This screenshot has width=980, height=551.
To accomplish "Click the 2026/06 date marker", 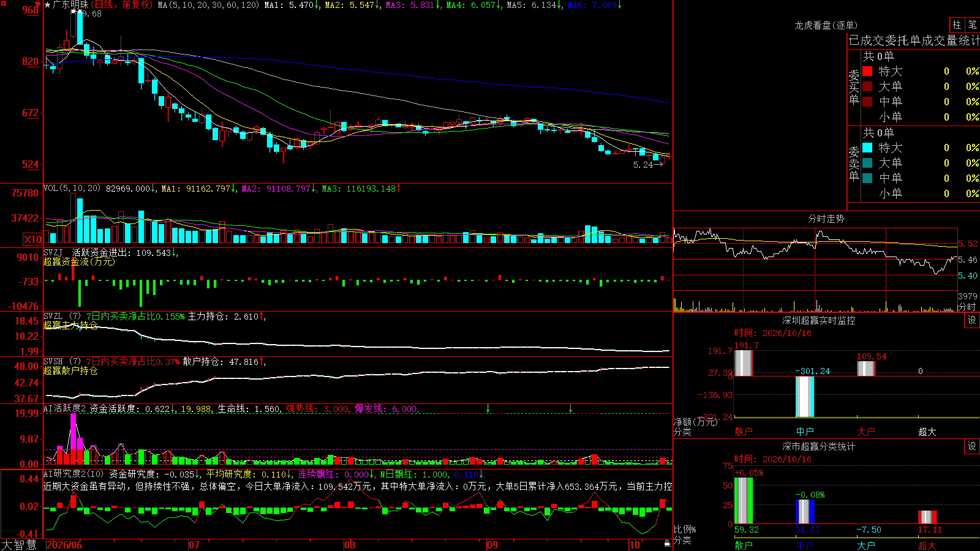I will (x=64, y=545).
